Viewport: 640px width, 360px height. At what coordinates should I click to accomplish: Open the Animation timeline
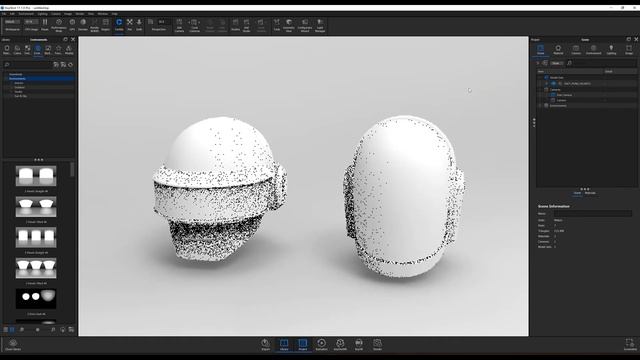coord(321,344)
